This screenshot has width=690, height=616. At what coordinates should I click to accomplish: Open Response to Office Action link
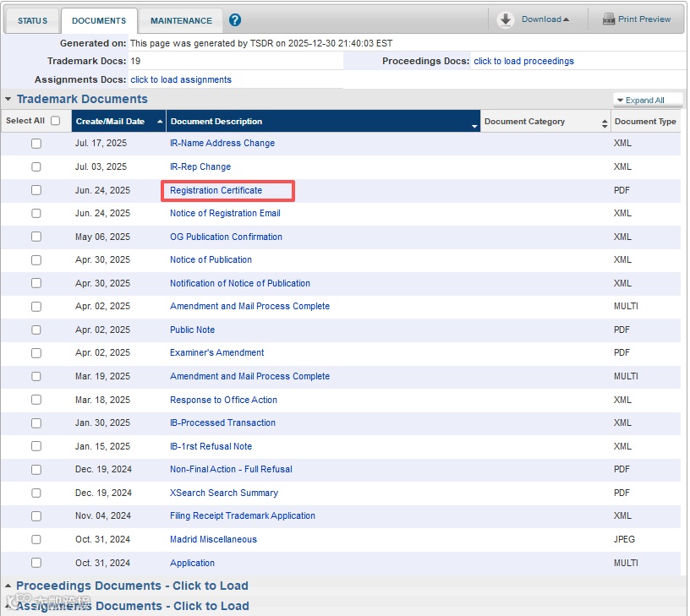coord(223,400)
